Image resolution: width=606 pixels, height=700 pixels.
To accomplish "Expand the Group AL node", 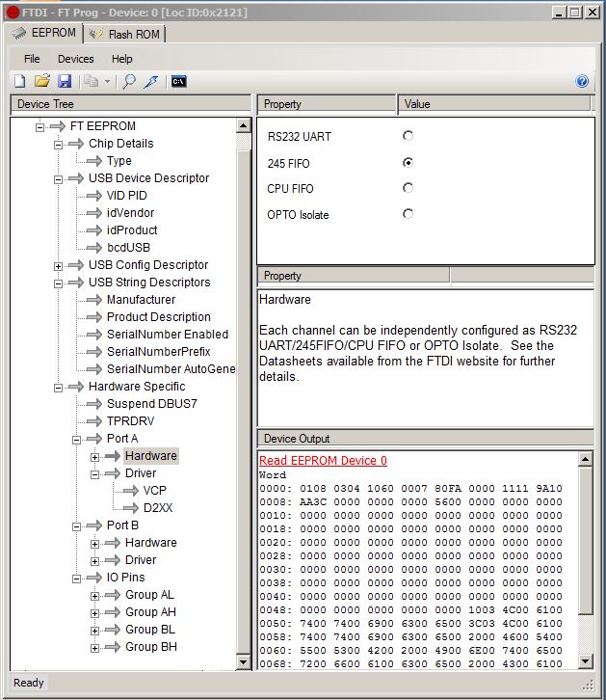I will (x=94, y=596).
